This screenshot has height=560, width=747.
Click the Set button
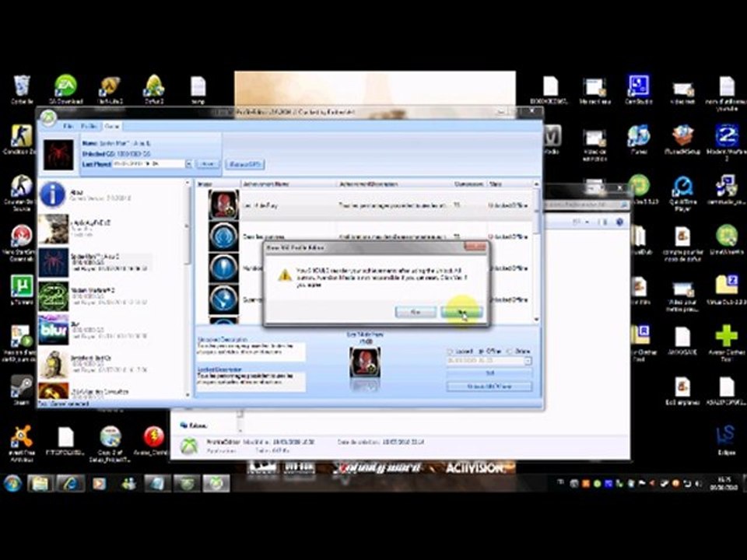[489, 374]
